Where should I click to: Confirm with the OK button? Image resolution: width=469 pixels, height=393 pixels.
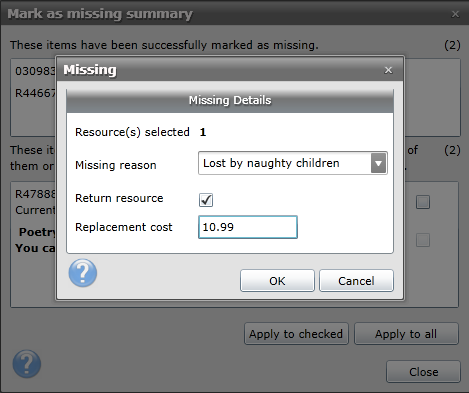[x=277, y=281]
